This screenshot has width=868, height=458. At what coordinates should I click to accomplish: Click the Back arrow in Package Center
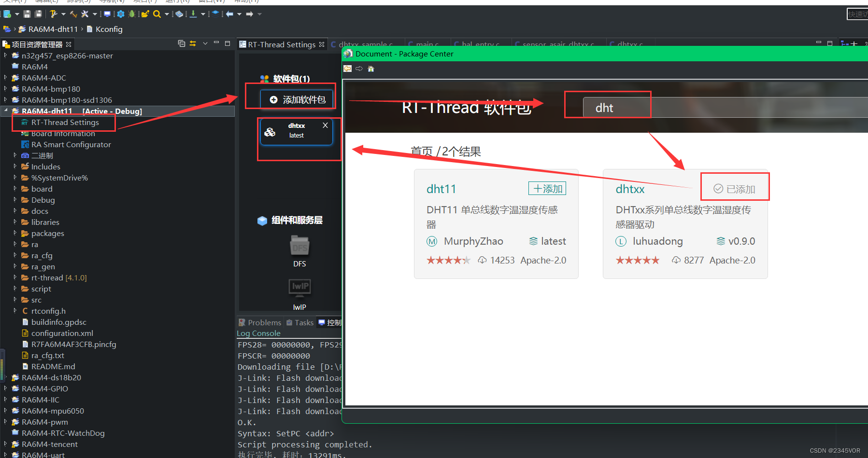(347, 69)
